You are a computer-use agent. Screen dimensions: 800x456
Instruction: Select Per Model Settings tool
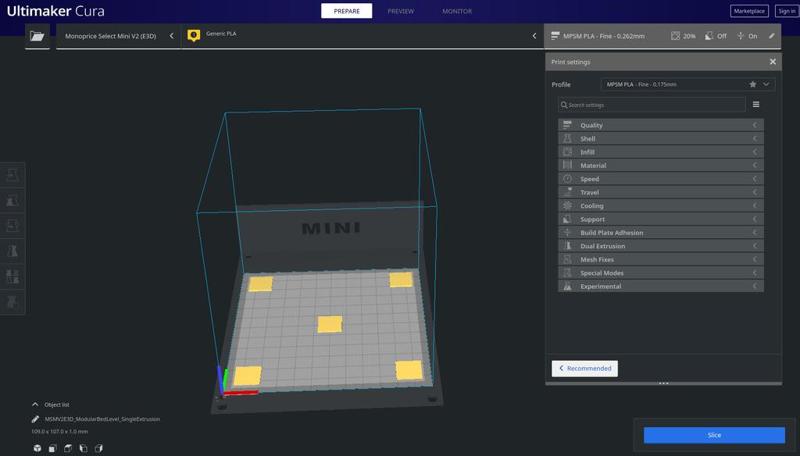tap(12, 276)
